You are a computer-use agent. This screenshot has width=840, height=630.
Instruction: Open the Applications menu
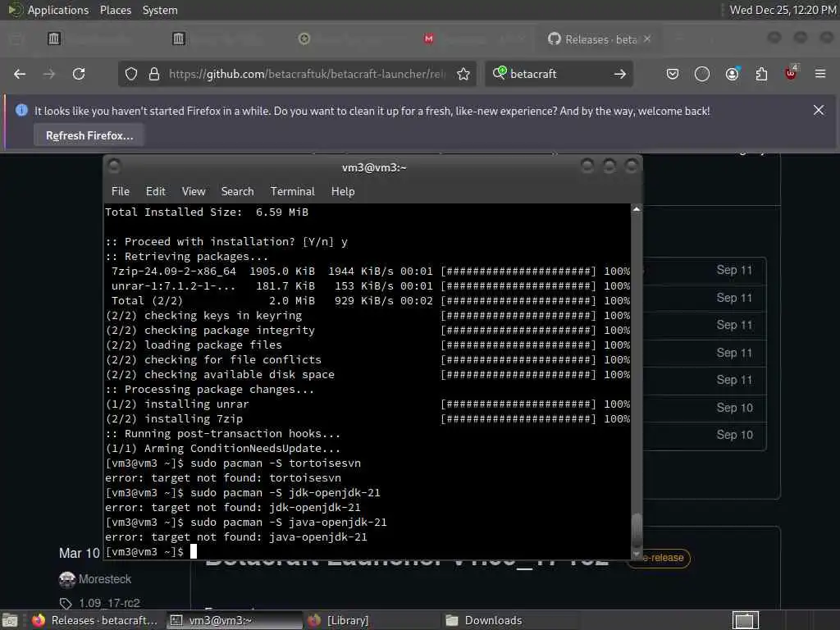(58, 10)
